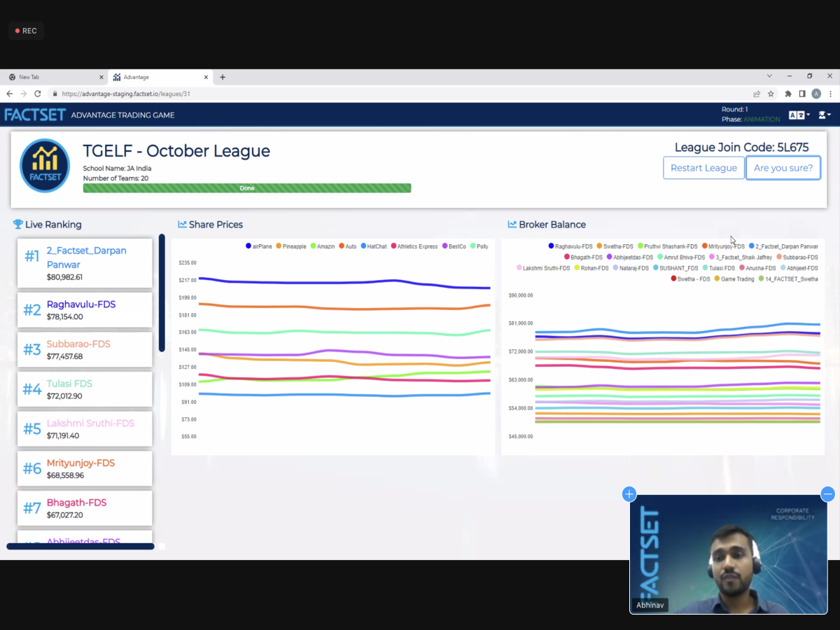Hide the Amazin series in Share Prices
Viewport: 840px width, 630px height.
click(322, 246)
